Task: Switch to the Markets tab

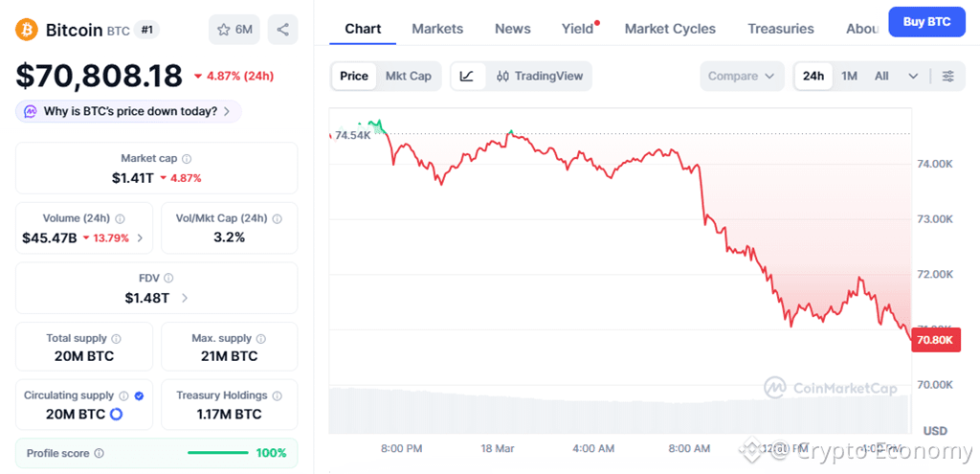Action: pos(437,29)
